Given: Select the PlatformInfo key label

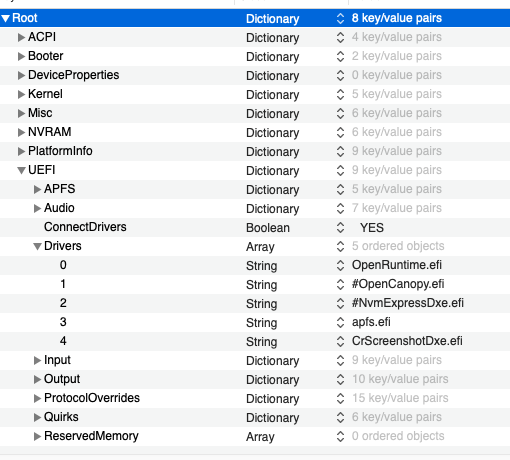Looking at the screenshot, I should click(x=60, y=151).
